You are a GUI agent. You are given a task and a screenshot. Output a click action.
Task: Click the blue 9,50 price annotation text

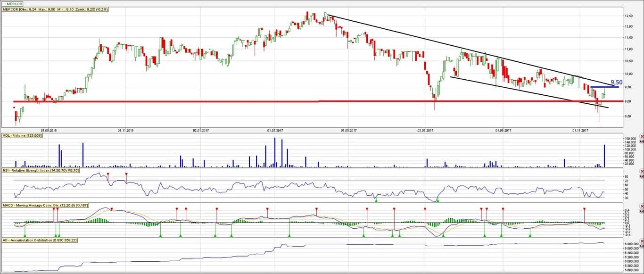(x=616, y=82)
